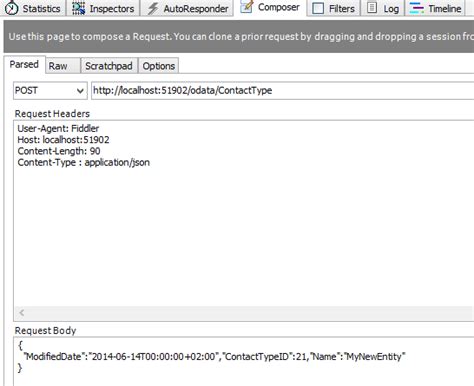Click the Content-Length: 90 header line
The width and height of the screenshot is (474, 386).
point(59,151)
